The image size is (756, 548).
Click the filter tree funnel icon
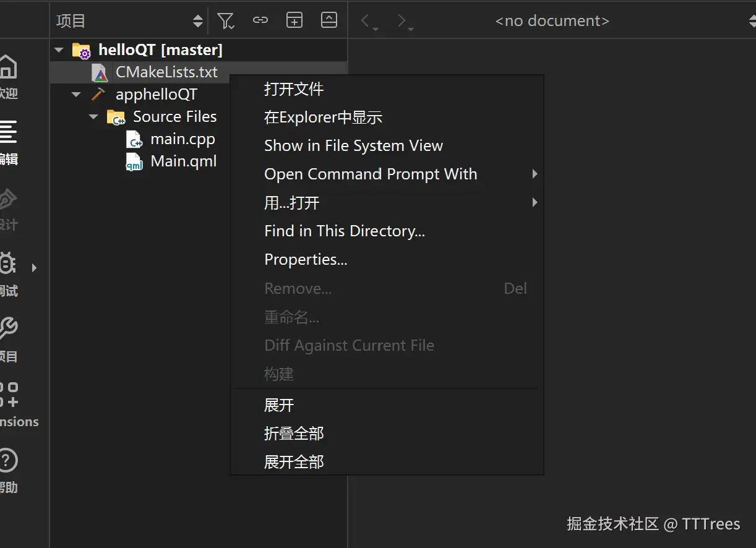226,20
